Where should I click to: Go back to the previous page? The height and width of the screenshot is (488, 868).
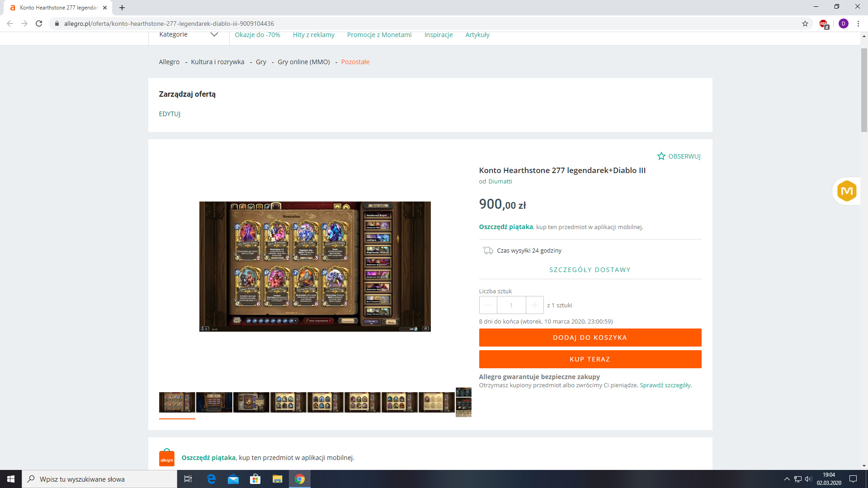click(x=10, y=23)
